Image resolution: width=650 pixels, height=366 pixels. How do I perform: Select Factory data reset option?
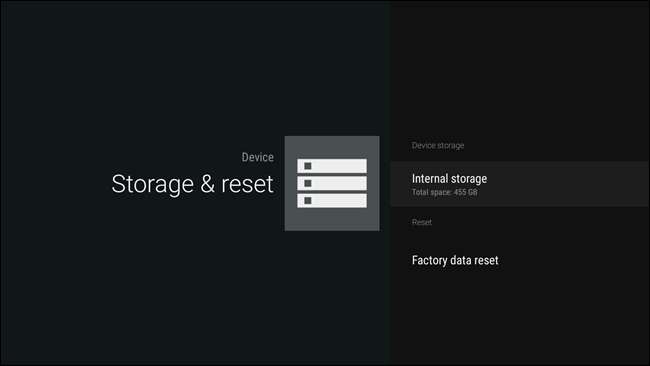click(520, 260)
